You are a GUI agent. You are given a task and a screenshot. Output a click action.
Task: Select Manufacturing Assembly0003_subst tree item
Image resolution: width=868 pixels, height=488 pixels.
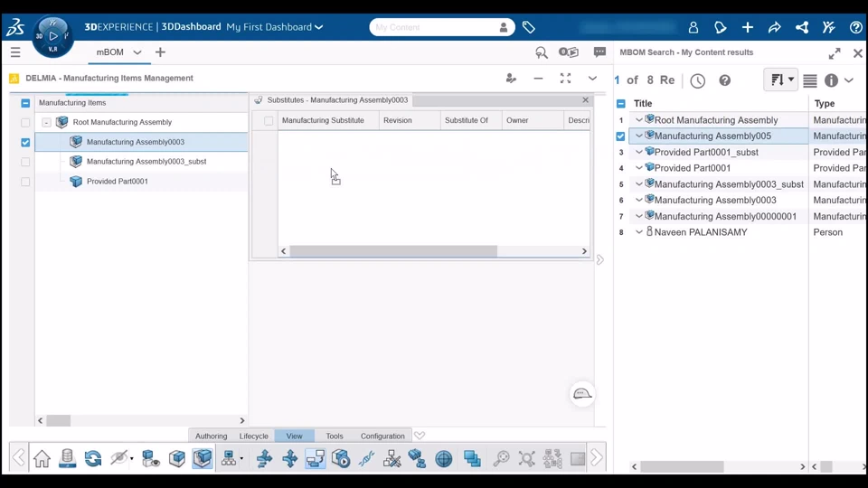coord(146,162)
